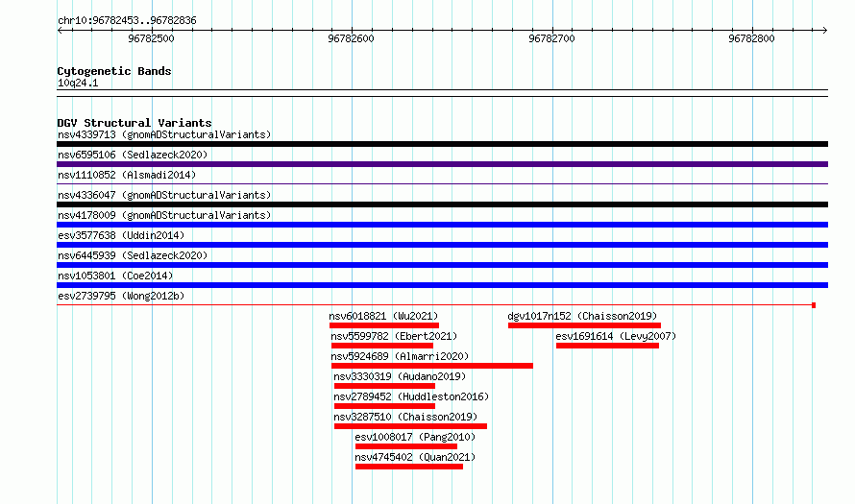The image size is (855, 504).
Task: Select the red bar under nsv3287510
Action: pos(410,426)
